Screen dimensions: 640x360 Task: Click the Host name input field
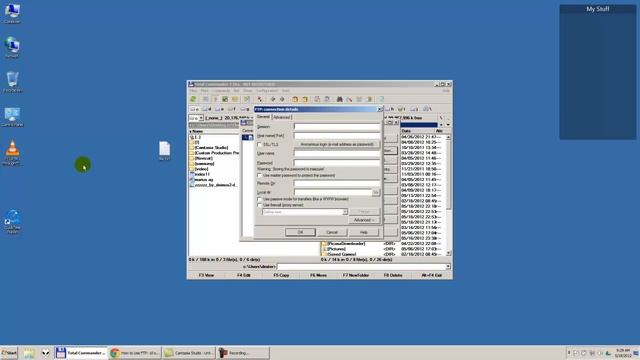click(x=337, y=136)
